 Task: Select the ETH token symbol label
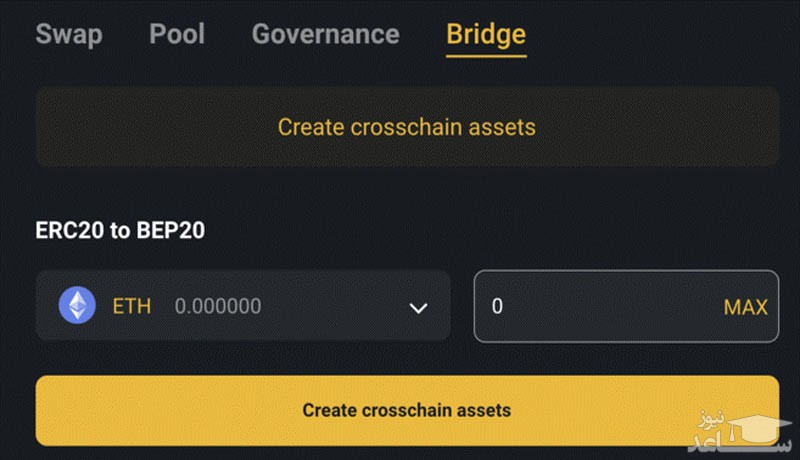tap(131, 306)
